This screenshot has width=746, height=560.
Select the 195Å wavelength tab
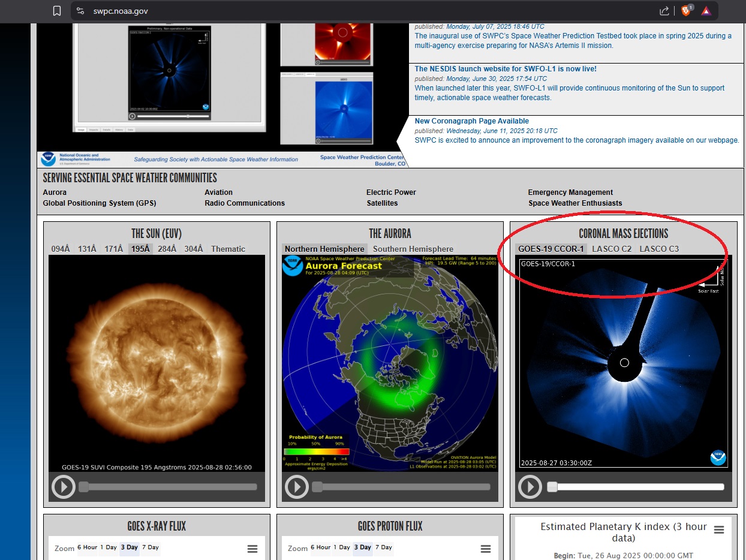pos(140,249)
